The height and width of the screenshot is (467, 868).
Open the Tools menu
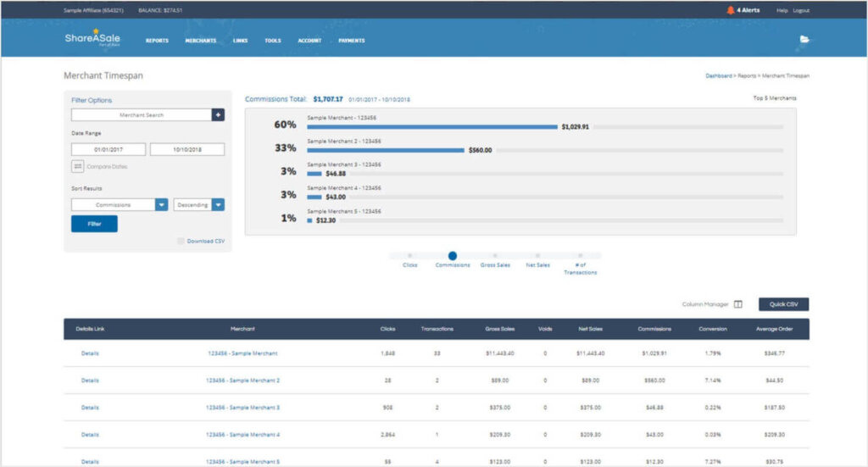(273, 41)
